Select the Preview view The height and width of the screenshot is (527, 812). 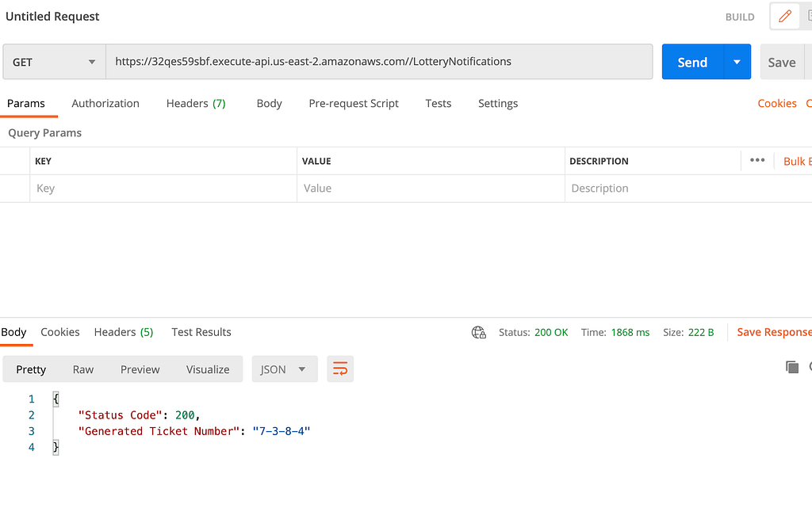140,369
